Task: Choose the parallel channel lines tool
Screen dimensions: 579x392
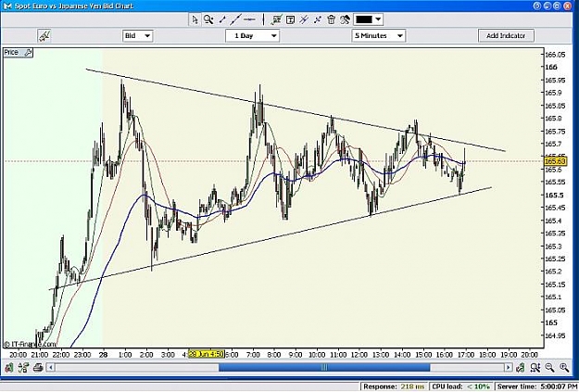Action: [304, 19]
